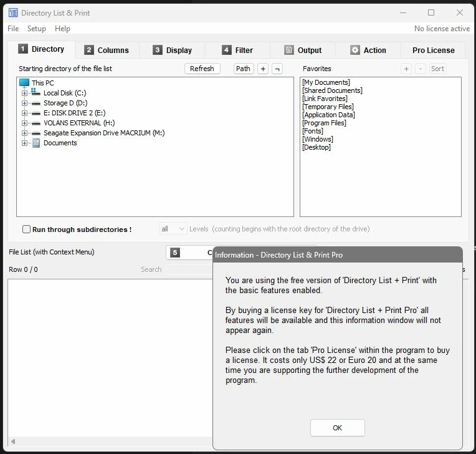Click the plus button next to Path
This screenshot has width=476, height=454.
tap(263, 69)
